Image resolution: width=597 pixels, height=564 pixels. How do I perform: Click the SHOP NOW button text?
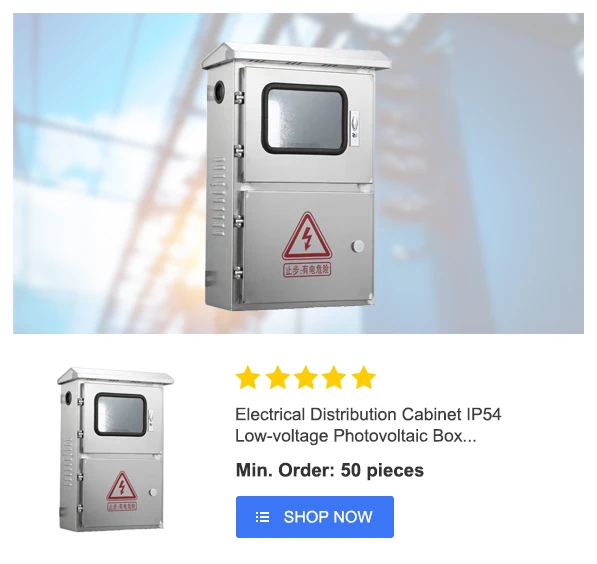tap(328, 517)
